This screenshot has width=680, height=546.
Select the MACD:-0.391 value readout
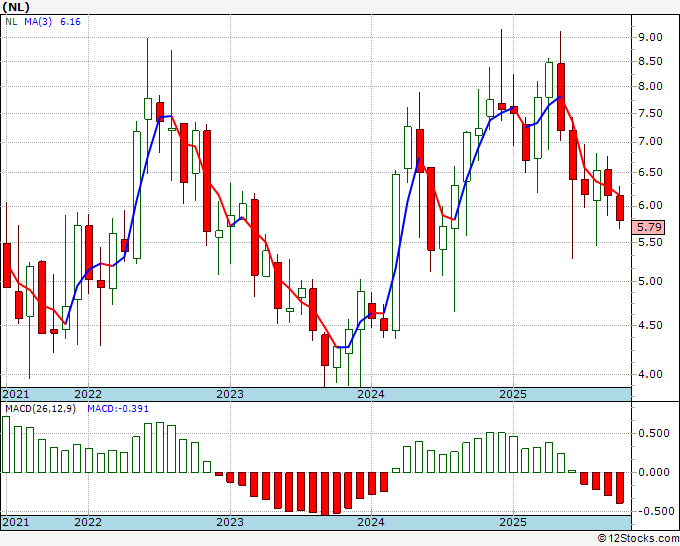118,409
